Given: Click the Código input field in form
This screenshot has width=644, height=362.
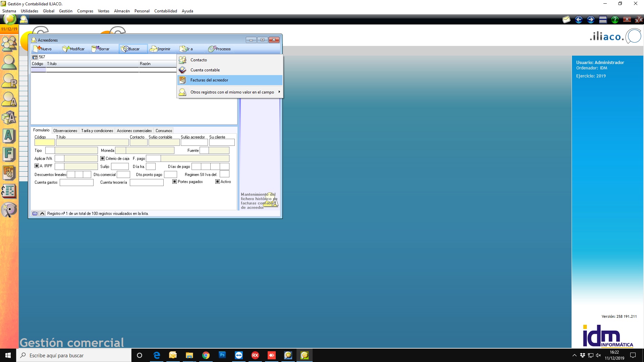Looking at the screenshot, I should point(45,142).
